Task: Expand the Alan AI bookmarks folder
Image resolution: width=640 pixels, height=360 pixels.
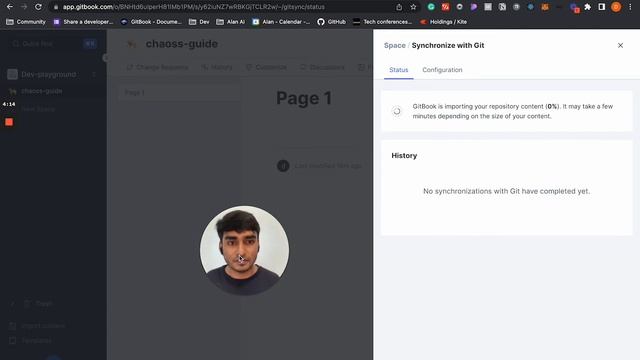Action: click(231, 22)
